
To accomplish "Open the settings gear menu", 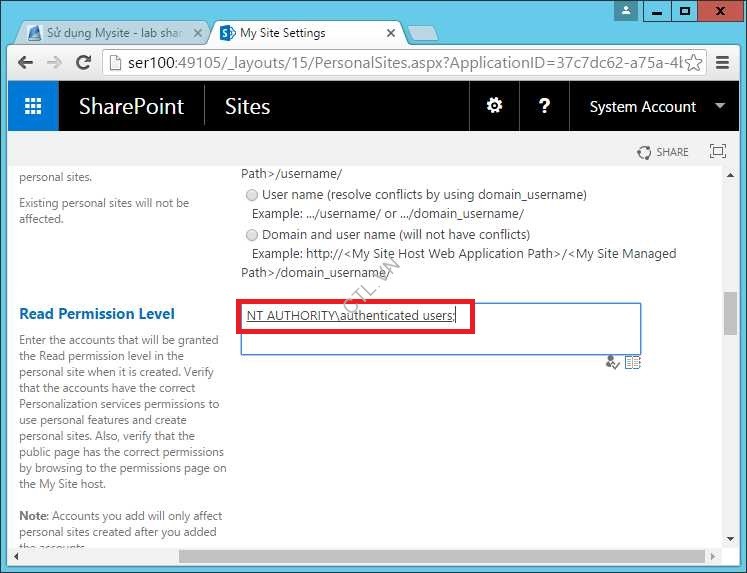I will (494, 106).
